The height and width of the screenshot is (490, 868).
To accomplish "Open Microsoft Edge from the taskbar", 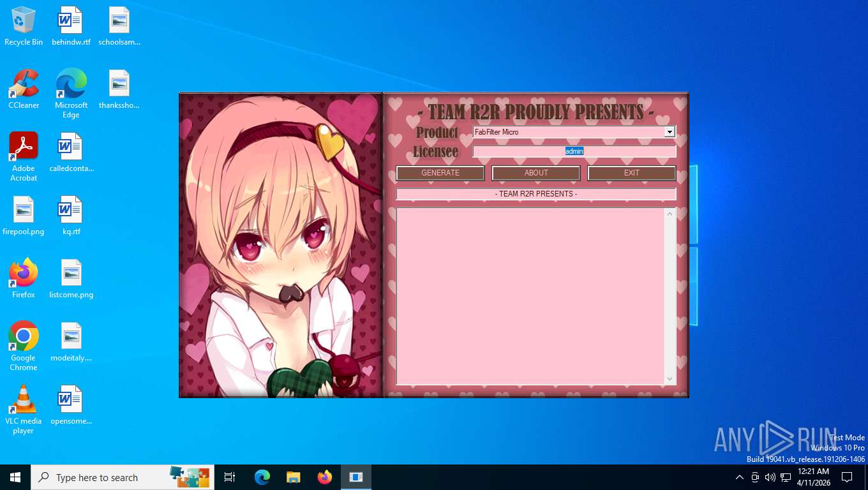I will click(262, 477).
